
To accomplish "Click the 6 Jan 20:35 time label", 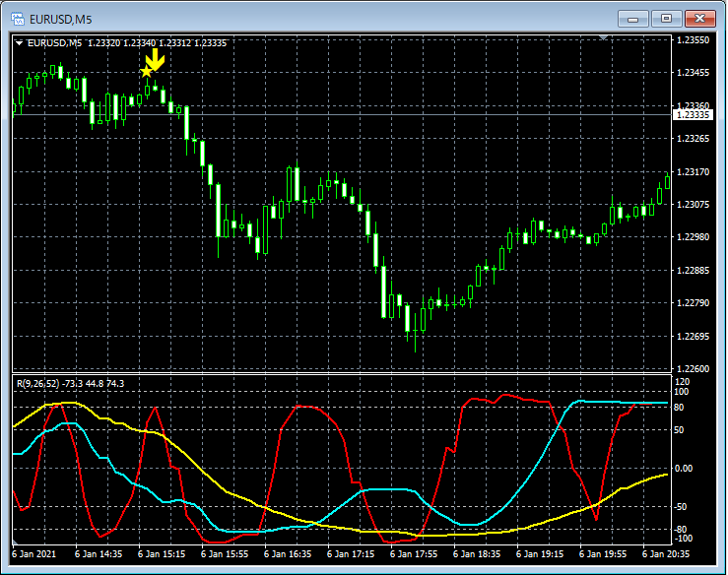I will click(665, 554).
